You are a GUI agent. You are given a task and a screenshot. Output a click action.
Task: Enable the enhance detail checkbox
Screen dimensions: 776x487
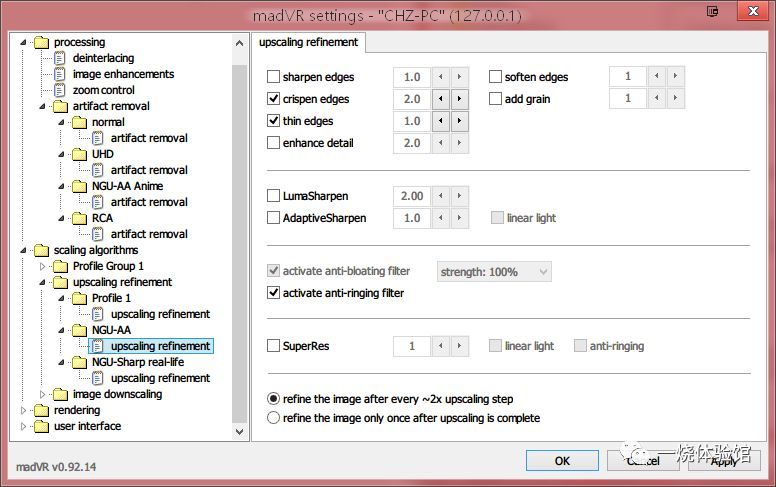point(273,143)
